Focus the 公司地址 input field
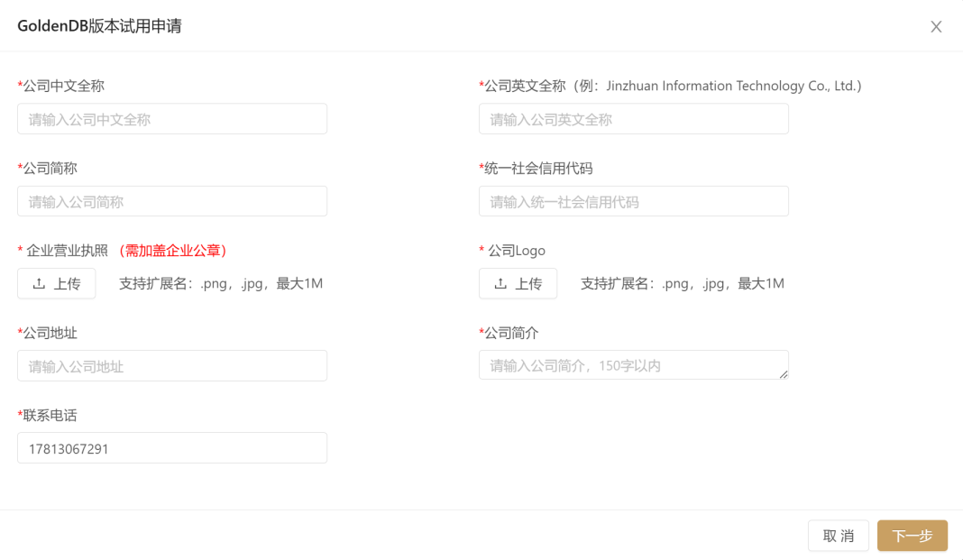The width and height of the screenshot is (963, 560). (171, 365)
